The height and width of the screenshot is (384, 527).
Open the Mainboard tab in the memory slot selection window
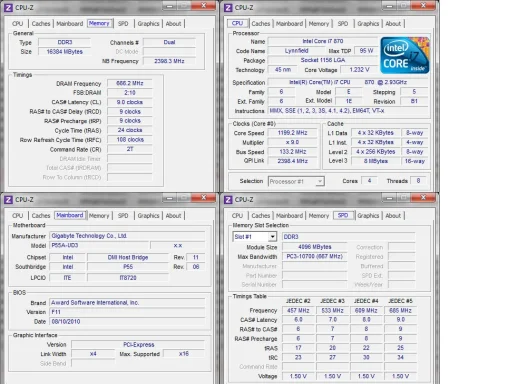click(289, 216)
